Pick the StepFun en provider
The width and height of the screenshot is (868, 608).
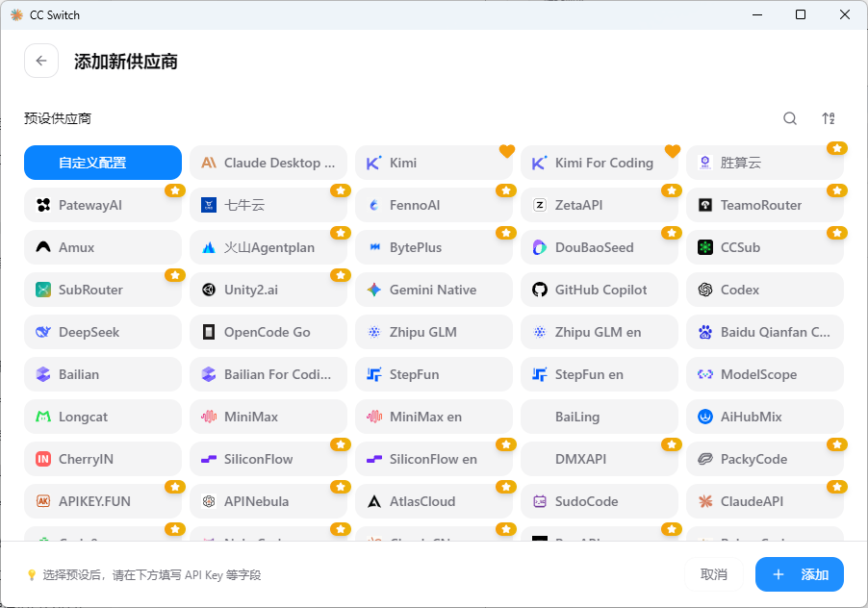click(600, 374)
